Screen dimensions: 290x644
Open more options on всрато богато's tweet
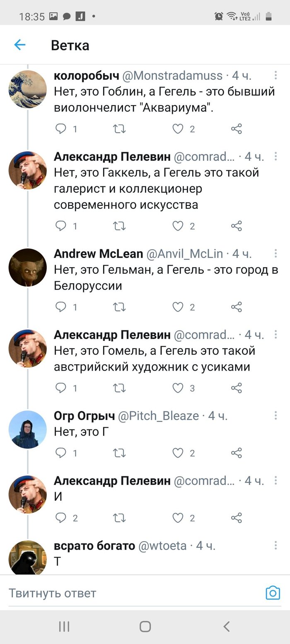pyautogui.click(x=276, y=545)
